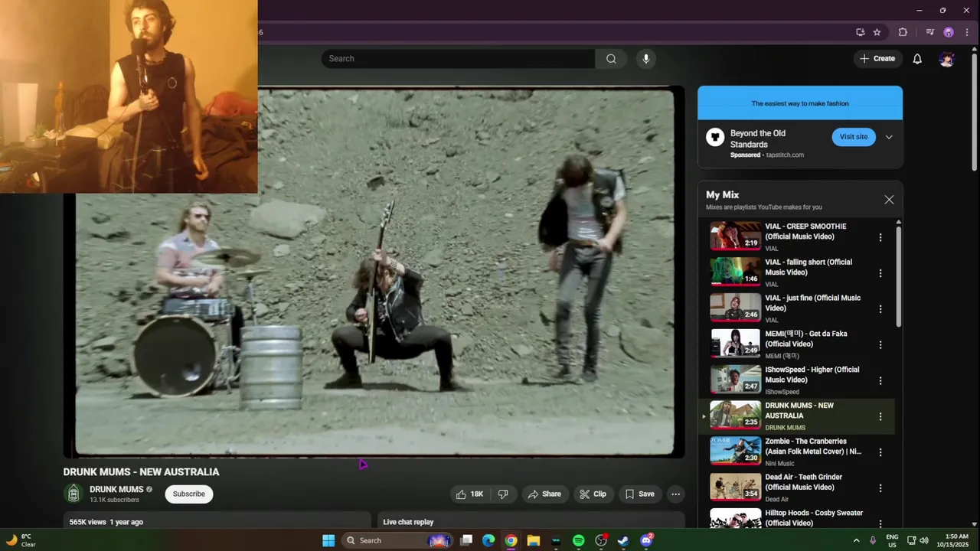
Task: Click the YouTube search magnifier button
Action: click(611, 59)
